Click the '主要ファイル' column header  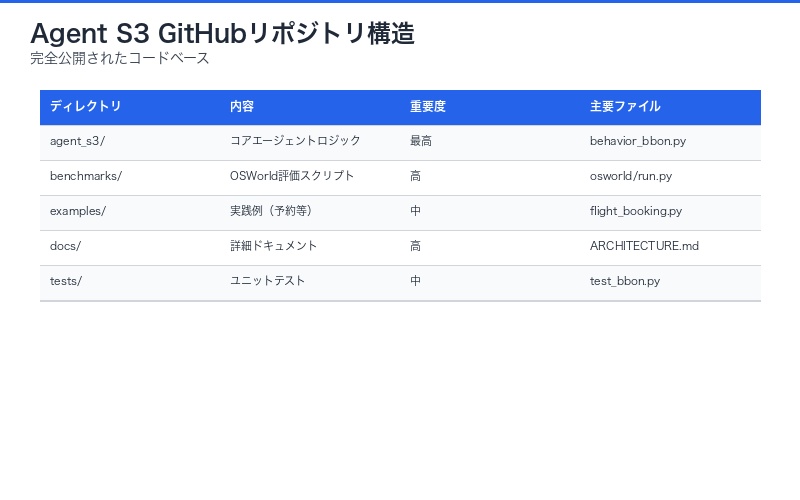(625, 106)
